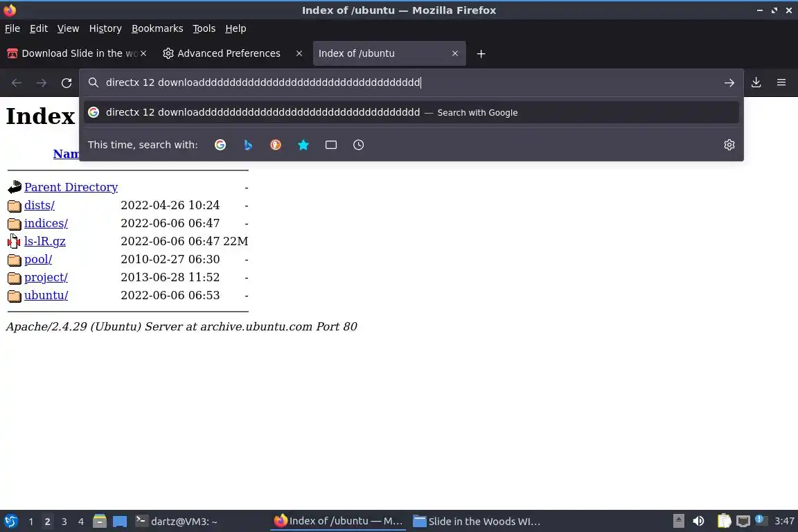The image size is (798, 532).
Task: Open the taskbar file manager icon
Action: point(100,522)
